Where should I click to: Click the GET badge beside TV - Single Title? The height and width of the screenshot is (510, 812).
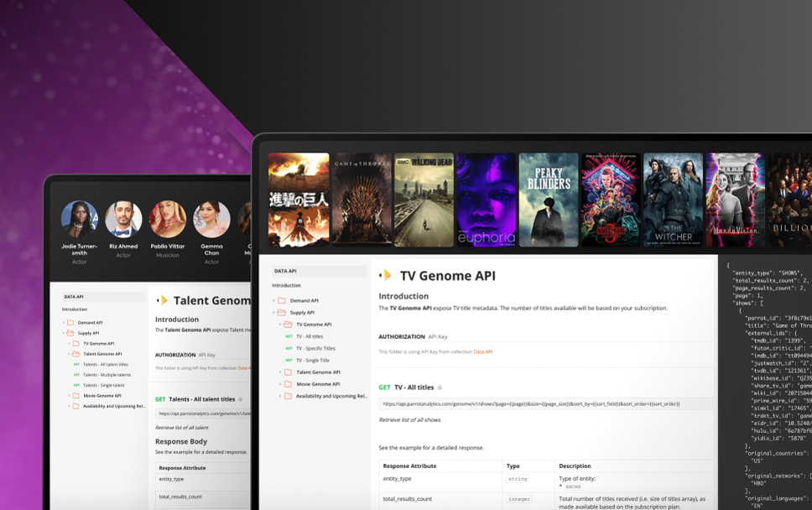coord(289,360)
